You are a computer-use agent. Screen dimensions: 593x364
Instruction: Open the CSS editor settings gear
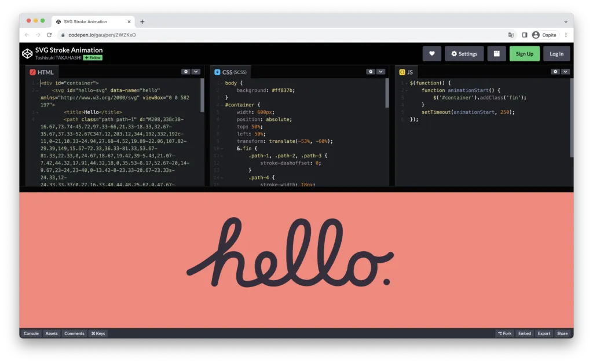pos(370,72)
